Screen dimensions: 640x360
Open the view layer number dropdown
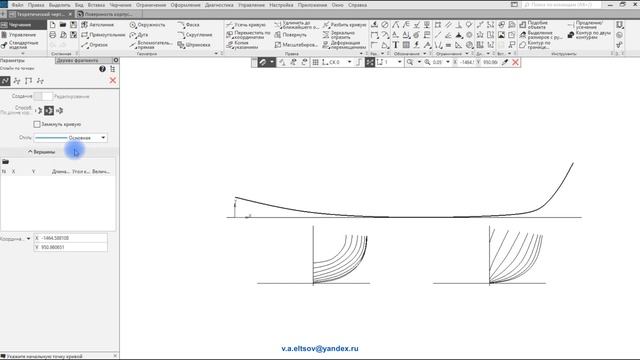(399, 62)
